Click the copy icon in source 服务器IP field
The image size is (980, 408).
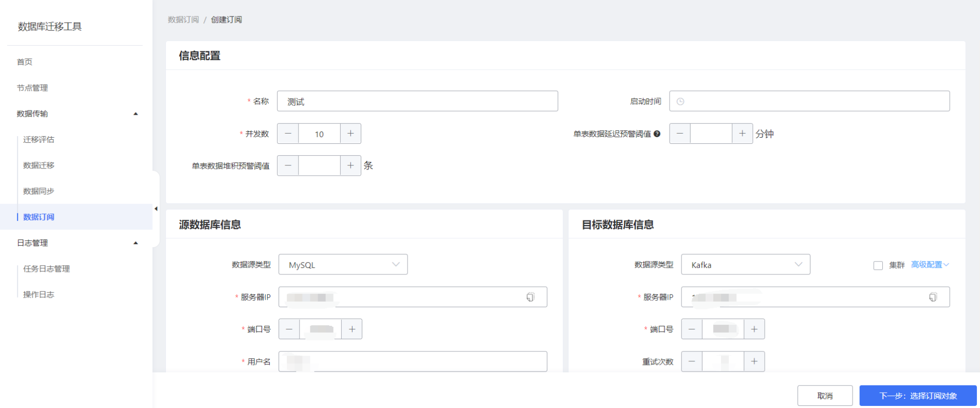coord(530,297)
